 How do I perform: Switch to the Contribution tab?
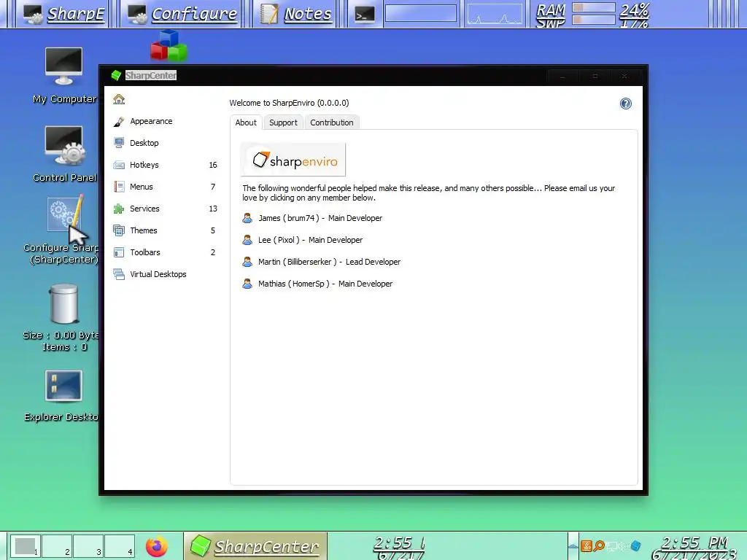point(332,122)
